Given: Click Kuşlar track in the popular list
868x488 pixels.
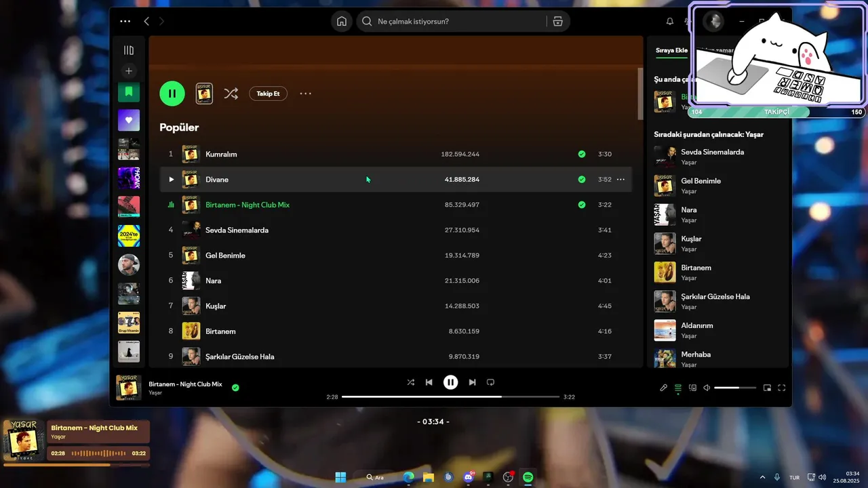Looking at the screenshot, I should (216, 306).
